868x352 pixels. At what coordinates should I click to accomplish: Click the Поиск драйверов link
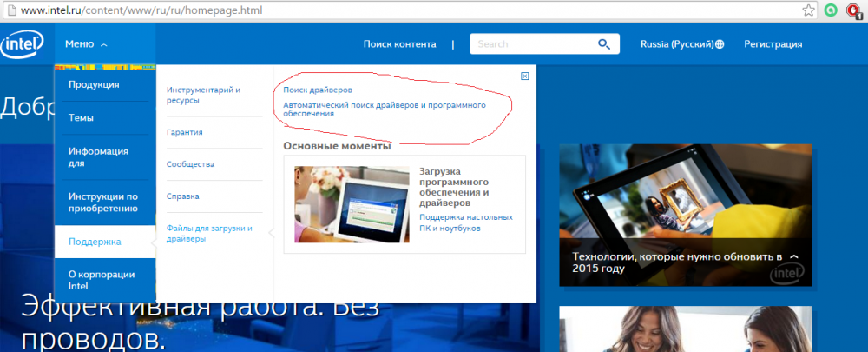[x=318, y=90]
